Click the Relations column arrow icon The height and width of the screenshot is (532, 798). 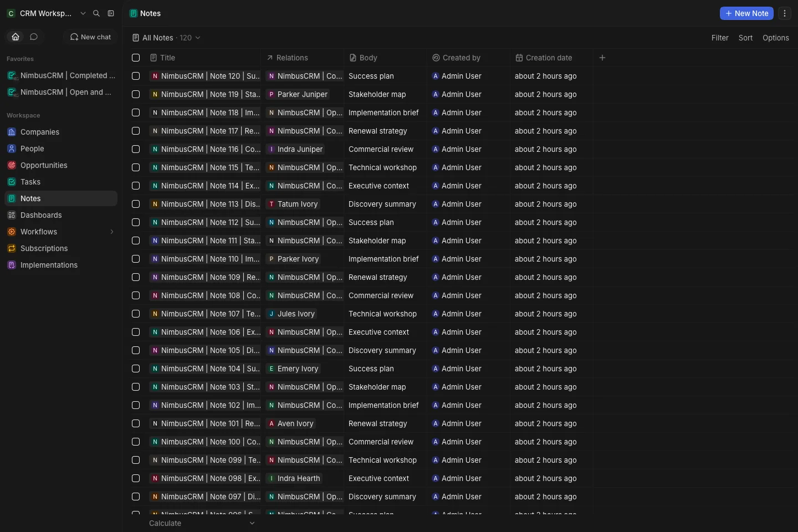270,58
